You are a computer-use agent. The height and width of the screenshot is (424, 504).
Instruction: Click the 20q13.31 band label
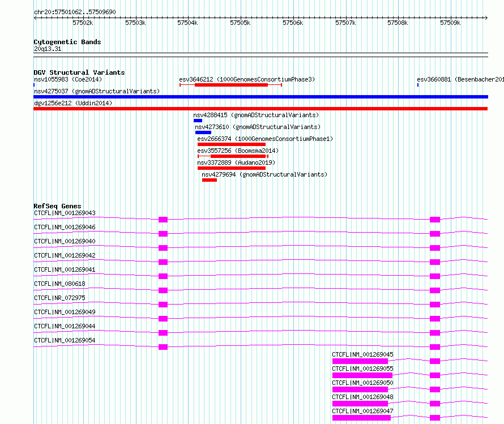click(x=48, y=49)
